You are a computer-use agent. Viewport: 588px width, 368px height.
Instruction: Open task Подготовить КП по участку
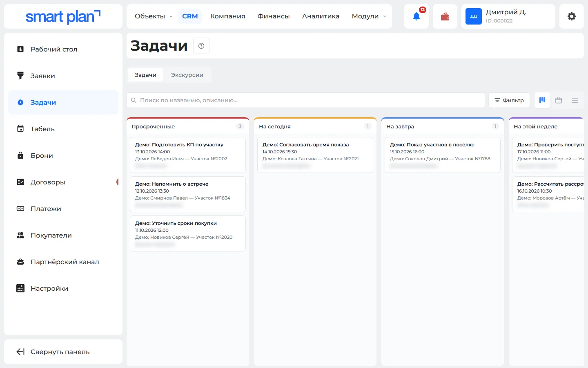(188, 155)
